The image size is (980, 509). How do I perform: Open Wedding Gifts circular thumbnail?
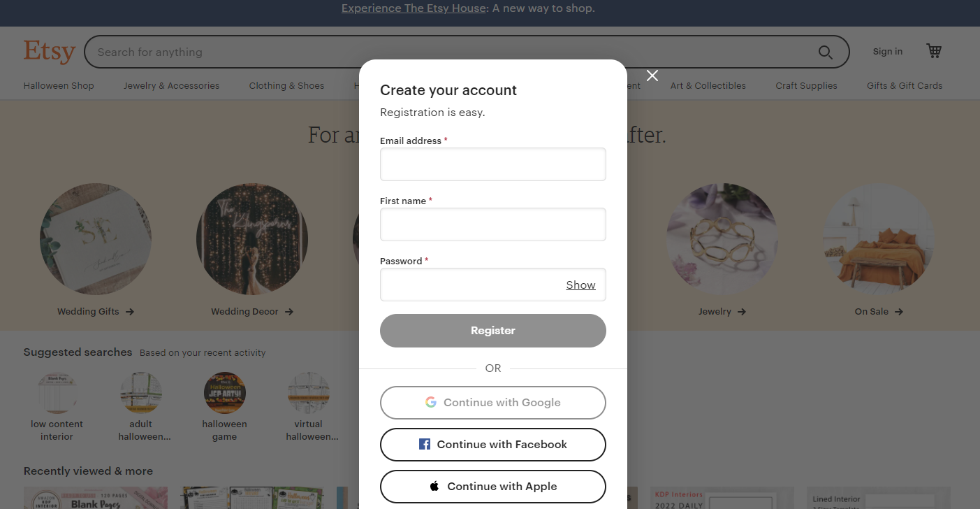(x=96, y=239)
